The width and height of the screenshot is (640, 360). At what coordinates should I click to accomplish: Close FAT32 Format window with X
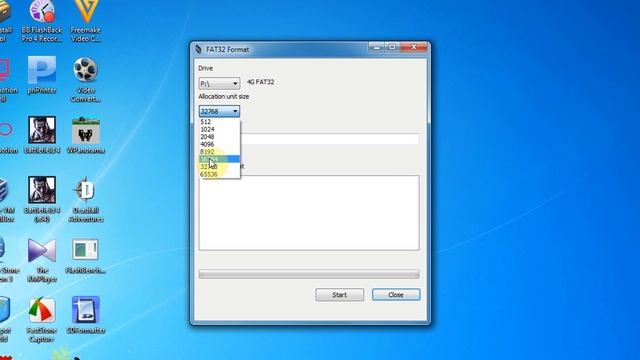click(x=413, y=47)
